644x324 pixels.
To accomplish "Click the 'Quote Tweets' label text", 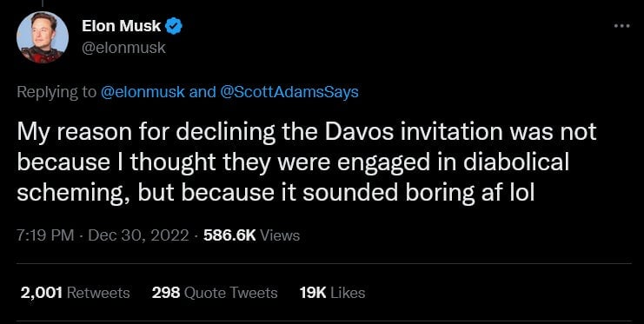I will click(x=231, y=293).
